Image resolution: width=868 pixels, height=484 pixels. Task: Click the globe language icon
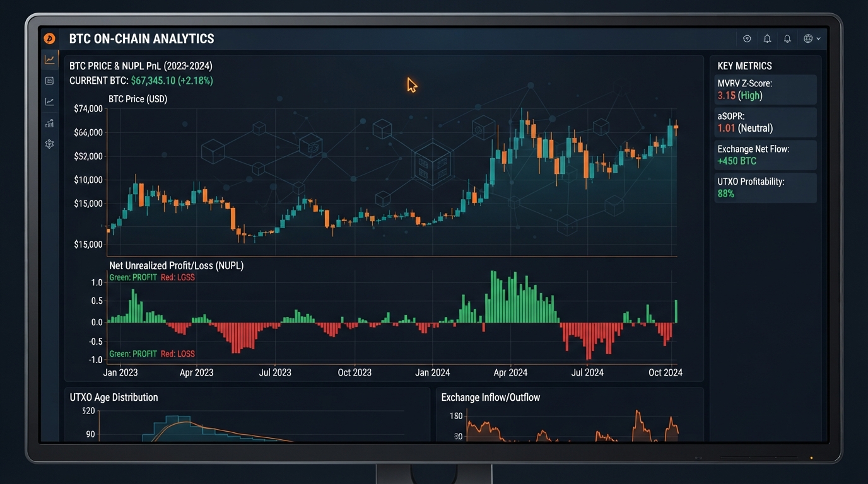pyautogui.click(x=808, y=38)
